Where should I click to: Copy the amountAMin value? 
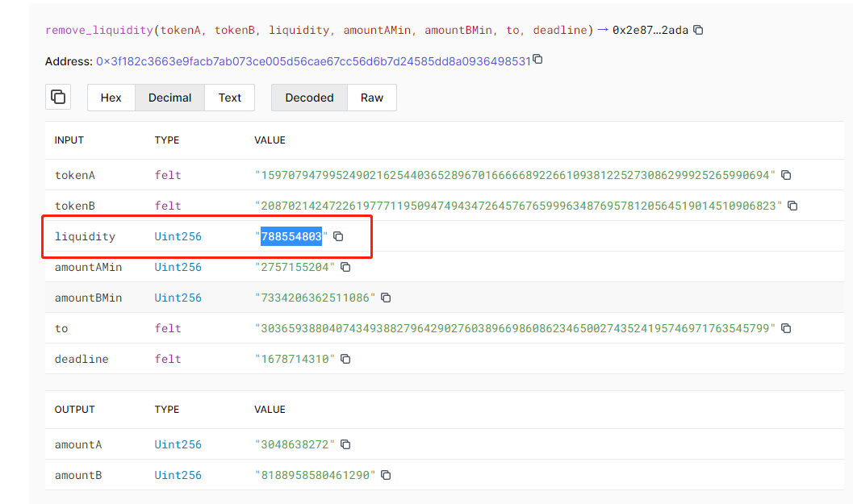point(345,266)
